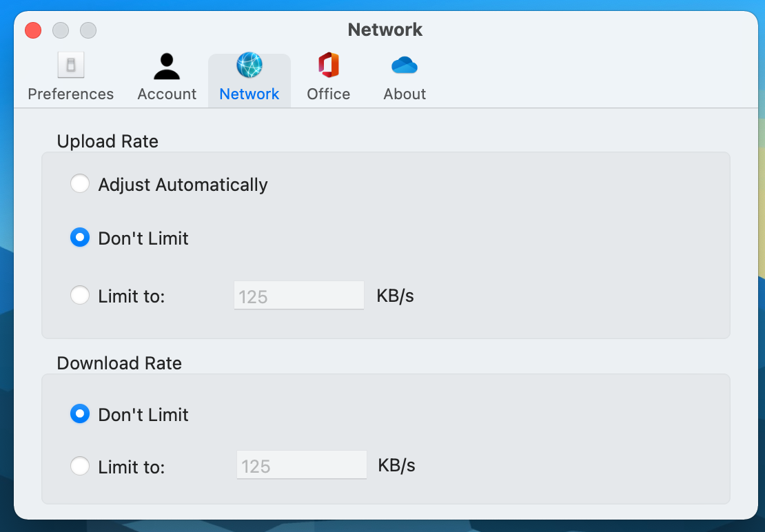Show the tab labeled 'About'
The height and width of the screenshot is (532, 765).
point(405,94)
